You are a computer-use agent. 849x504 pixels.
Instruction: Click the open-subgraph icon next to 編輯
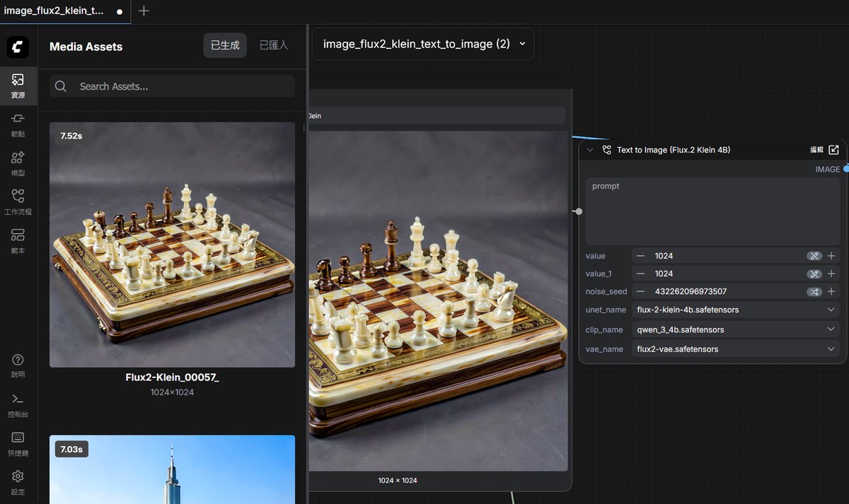click(x=833, y=150)
